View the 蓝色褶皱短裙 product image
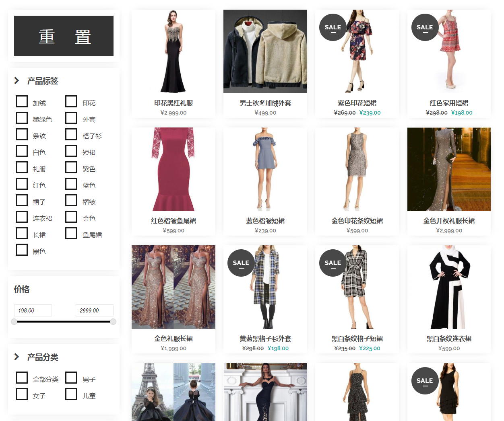Screen dimensions: 504x421 (x=265, y=169)
